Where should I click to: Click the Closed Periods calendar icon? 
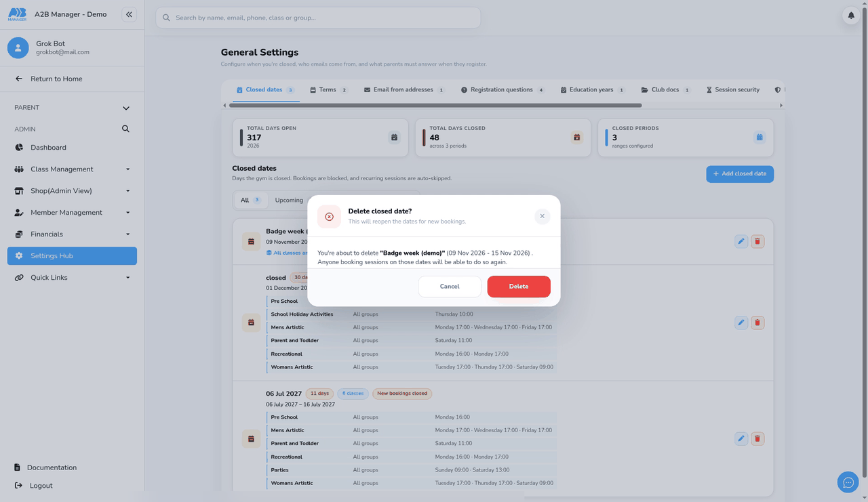[759, 138]
